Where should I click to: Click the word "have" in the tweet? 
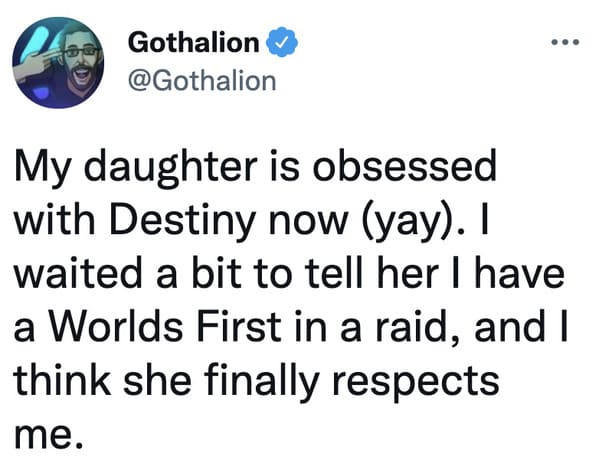pos(520,274)
